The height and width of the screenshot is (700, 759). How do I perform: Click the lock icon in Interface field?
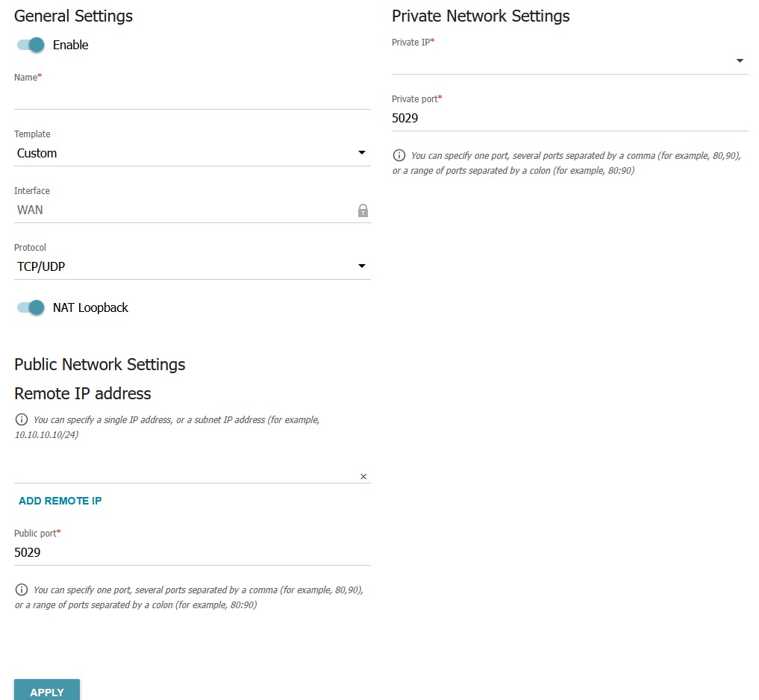(x=363, y=210)
